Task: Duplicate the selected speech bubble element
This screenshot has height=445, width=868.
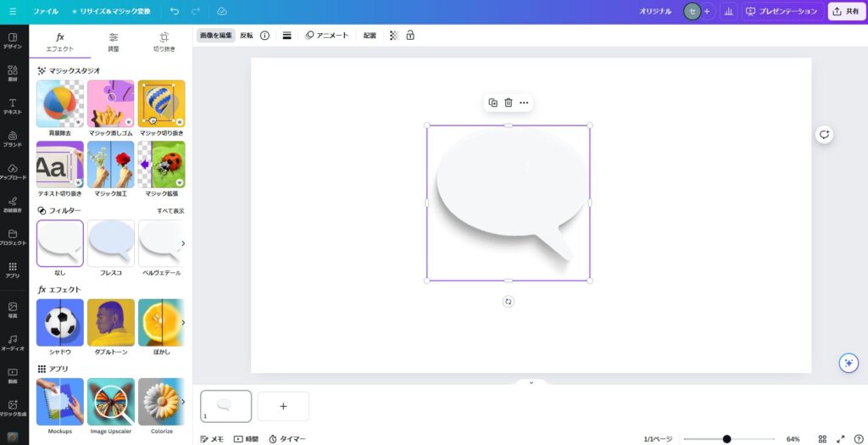Action: [x=492, y=103]
